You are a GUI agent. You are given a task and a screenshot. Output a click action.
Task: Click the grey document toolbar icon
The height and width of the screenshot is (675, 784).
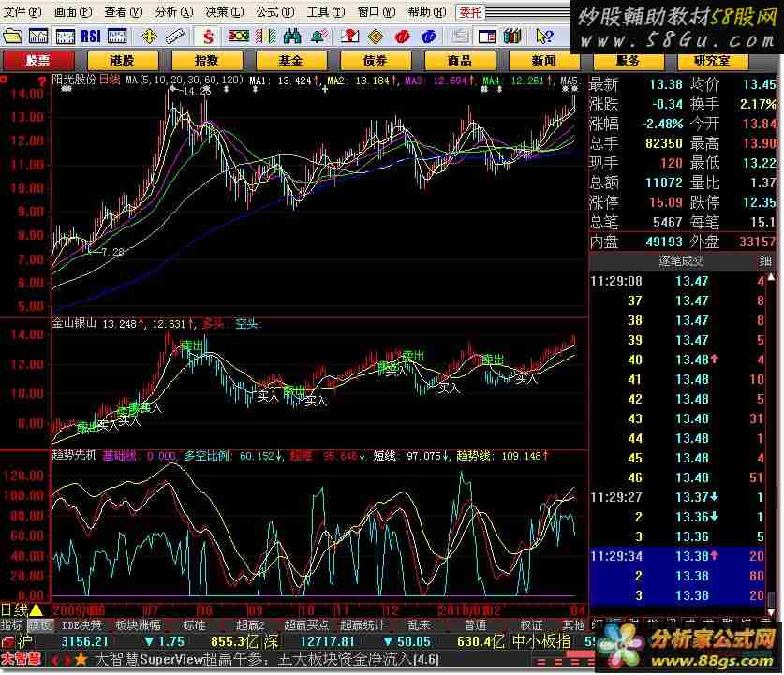click(x=460, y=36)
